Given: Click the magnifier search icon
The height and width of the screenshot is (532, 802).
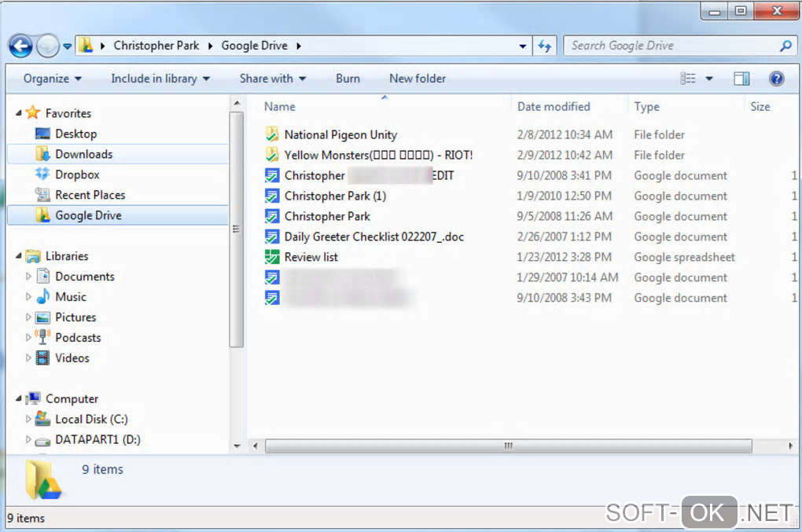Looking at the screenshot, I should 785,46.
